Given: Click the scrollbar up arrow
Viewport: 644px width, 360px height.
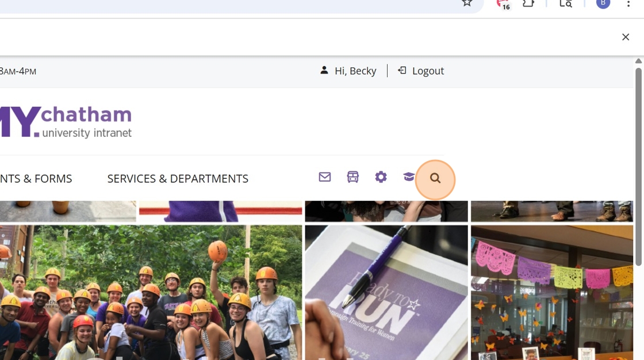Looking at the screenshot, I should [x=638, y=61].
